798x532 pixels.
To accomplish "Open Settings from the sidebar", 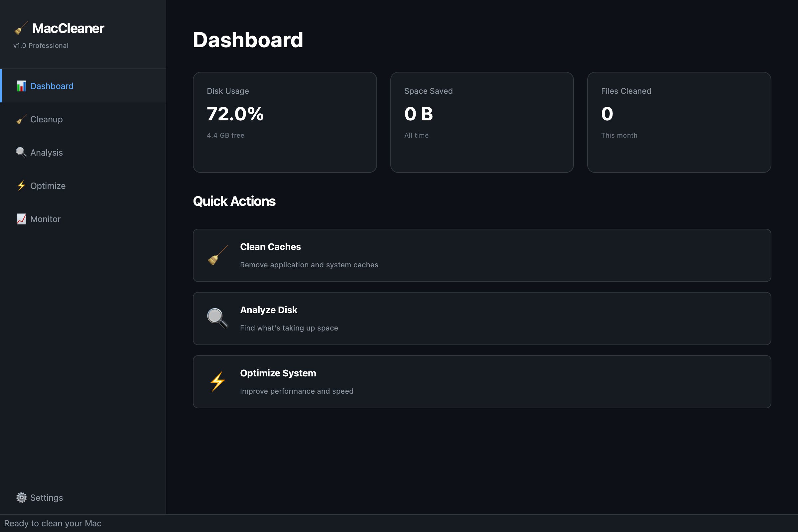I will click(47, 497).
